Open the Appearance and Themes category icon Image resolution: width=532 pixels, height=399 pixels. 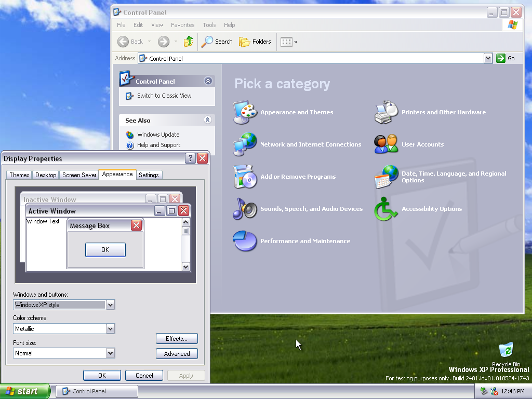[x=245, y=112]
